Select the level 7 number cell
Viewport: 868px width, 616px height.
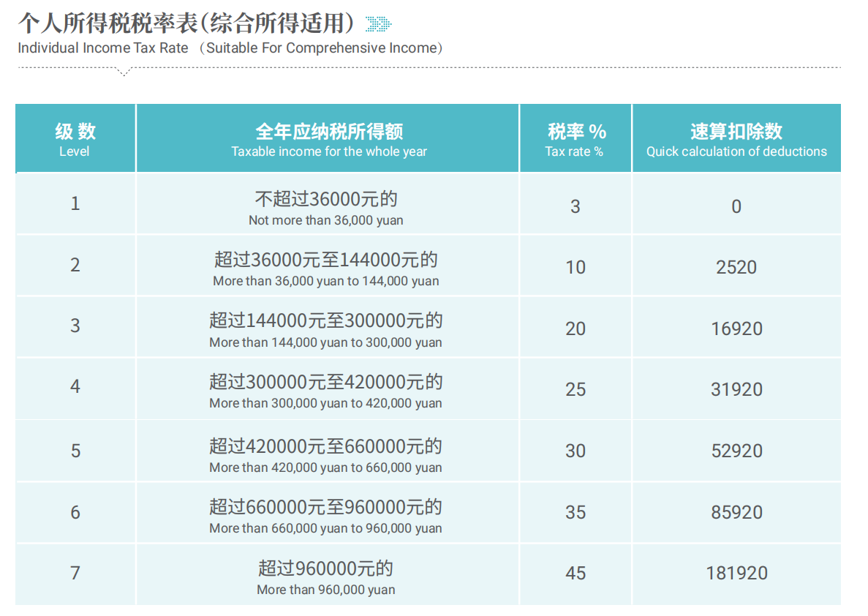click(75, 573)
